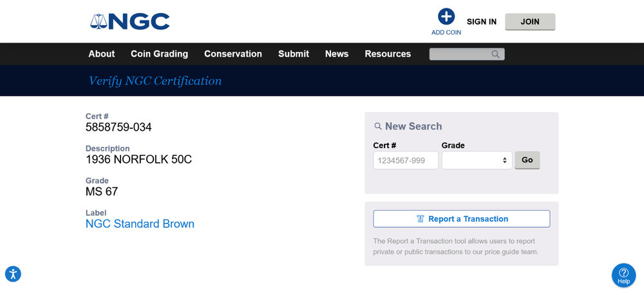Click the description 1936 NORFOLK 50C
This screenshot has height=295, width=644.
[x=138, y=159]
